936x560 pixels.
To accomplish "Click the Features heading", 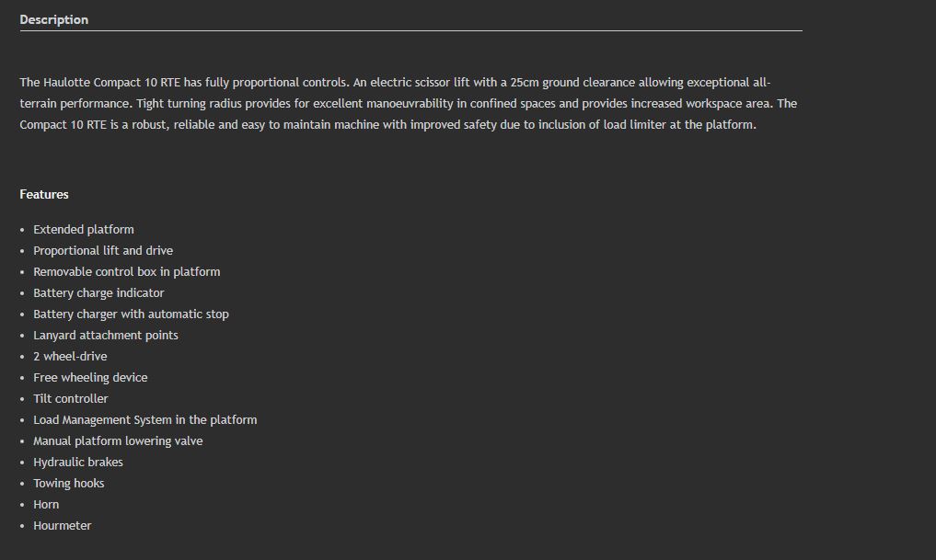I will 44,194.
